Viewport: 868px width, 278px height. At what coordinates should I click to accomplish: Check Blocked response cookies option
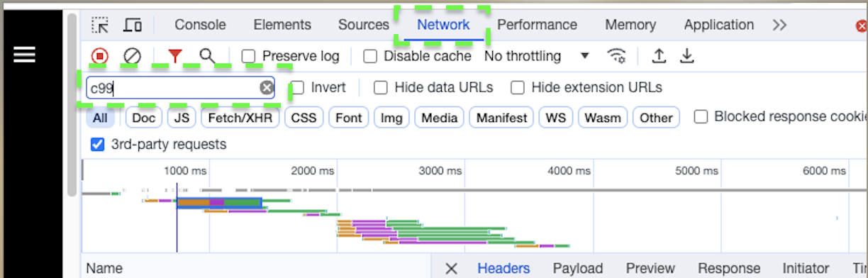[701, 117]
